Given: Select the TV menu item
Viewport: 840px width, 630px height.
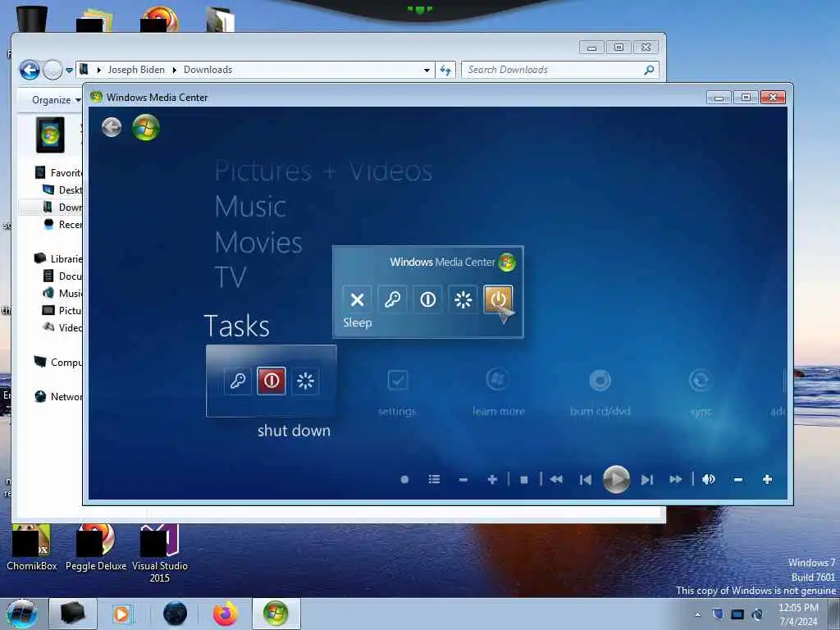Looking at the screenshot, I should pyautogui.click(x=231, y=277).
